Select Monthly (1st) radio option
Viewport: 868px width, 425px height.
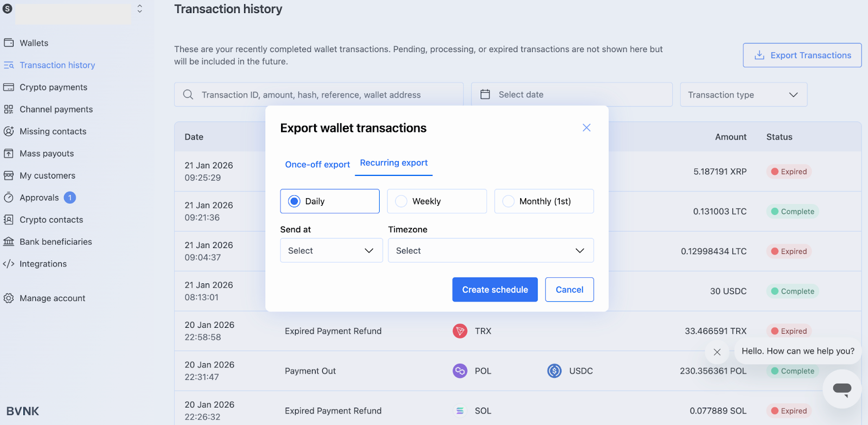click(x=508, y=201)
